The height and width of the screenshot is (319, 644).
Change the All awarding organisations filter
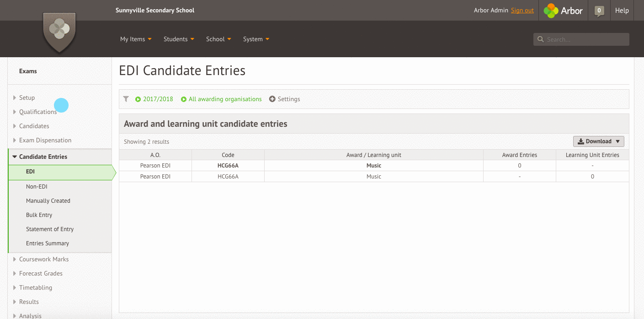(225, 99)
